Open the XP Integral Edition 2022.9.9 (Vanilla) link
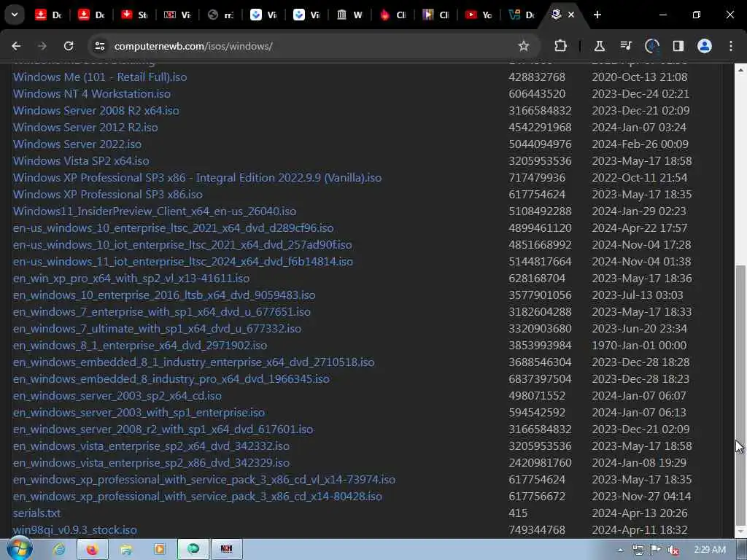Screen dimensions: 747x560 coord(197,178)
